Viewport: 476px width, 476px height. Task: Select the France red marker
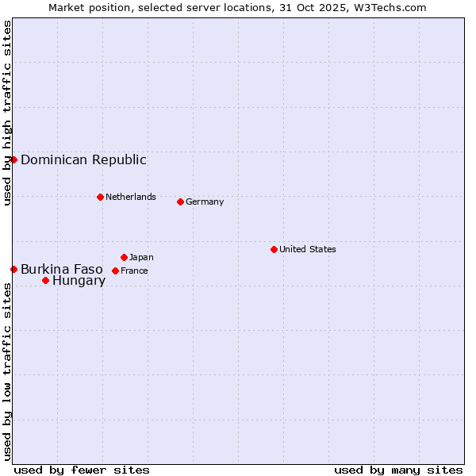(115, 271)
